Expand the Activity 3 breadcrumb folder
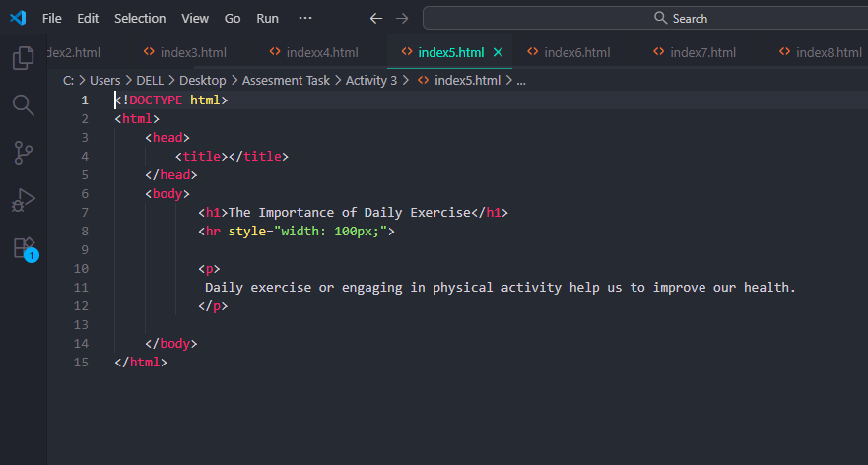The width and height of the screenshot is (868, 465). pos(370,81)
